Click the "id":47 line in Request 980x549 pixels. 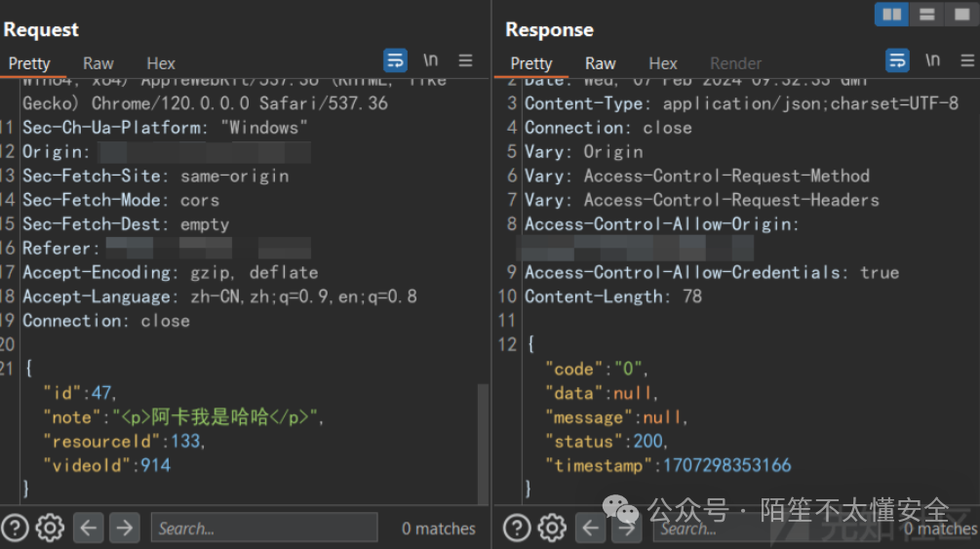[x=79, y=393]
